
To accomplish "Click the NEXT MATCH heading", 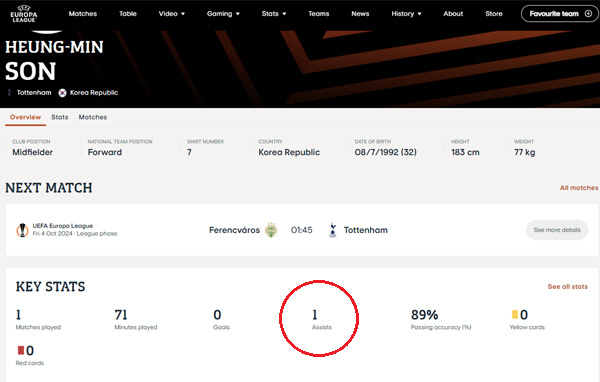I will coord(49,188).
